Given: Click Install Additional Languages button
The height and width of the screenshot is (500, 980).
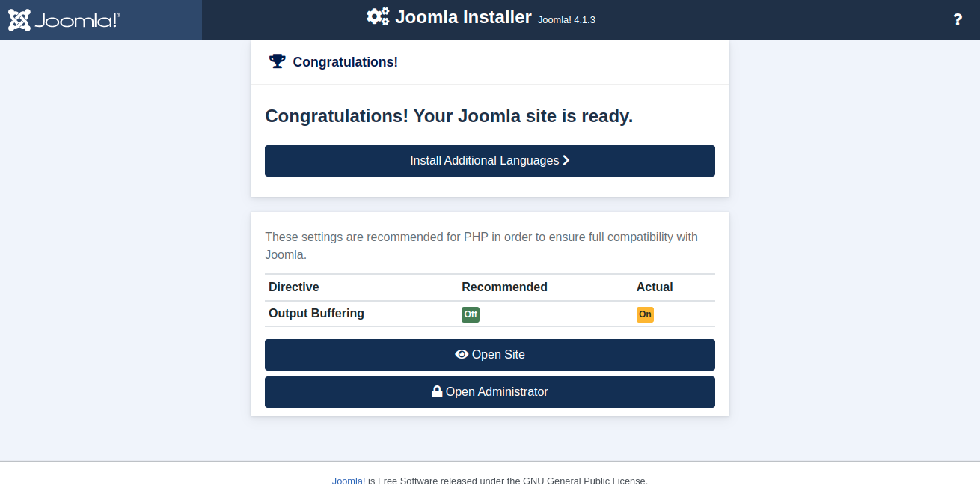Looking at the screenshot, I should click(490, 161).
